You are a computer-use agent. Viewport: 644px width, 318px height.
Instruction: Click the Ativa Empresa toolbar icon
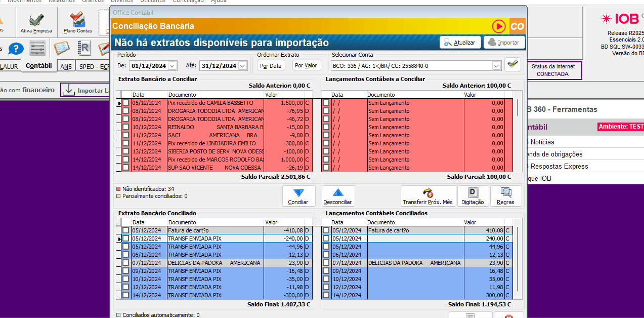pyautogui.click(x=36, y=22)
